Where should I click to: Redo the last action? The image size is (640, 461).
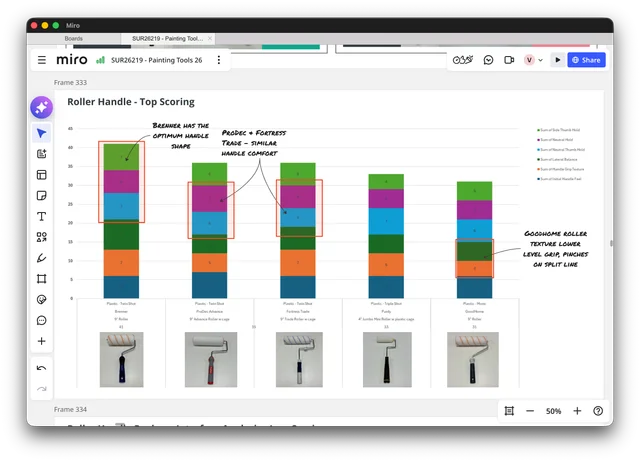pyautogui.click(x=42, y=389)
